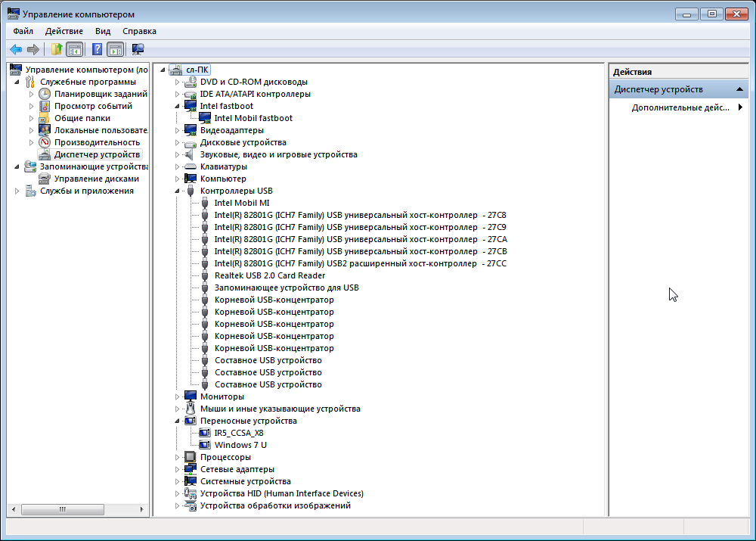Image resolution: width=756 pixels, height=541 pixels.
Task: Expand the Видеоадаптеры category
Action: point(178,130)
